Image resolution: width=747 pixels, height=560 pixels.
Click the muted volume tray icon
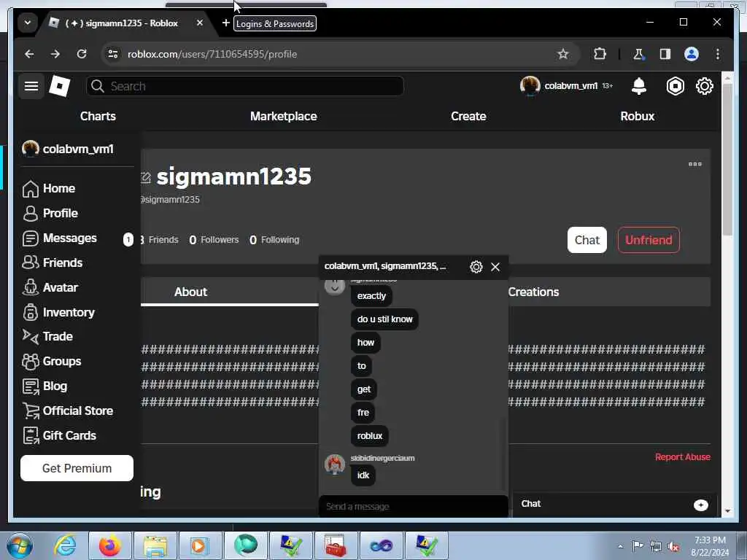pos(673,546)
